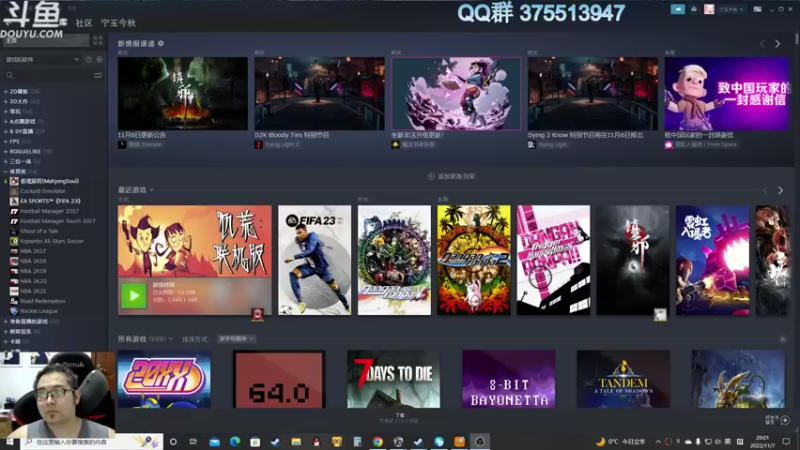800x450 pixels.
Task: Click the 添加新陈列架 button
Action: tap(452, 176)
